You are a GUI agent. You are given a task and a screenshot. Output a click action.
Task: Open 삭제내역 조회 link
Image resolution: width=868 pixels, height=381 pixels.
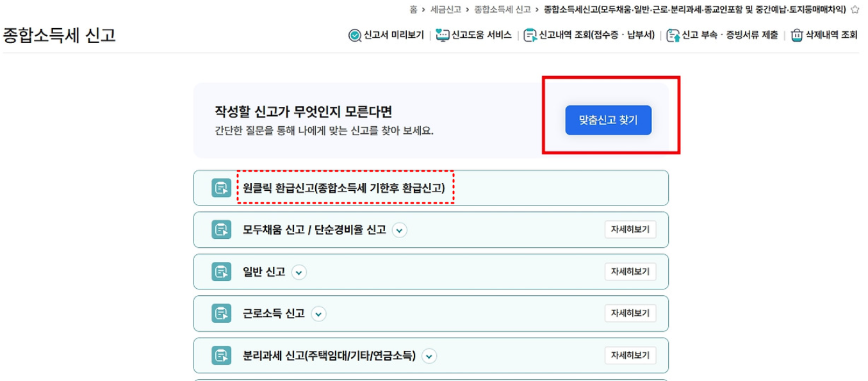coord(831,35)
